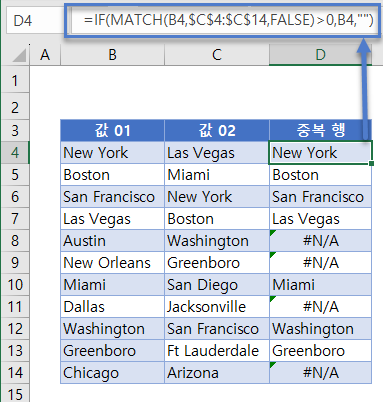Select column D header

coord(320,55)
